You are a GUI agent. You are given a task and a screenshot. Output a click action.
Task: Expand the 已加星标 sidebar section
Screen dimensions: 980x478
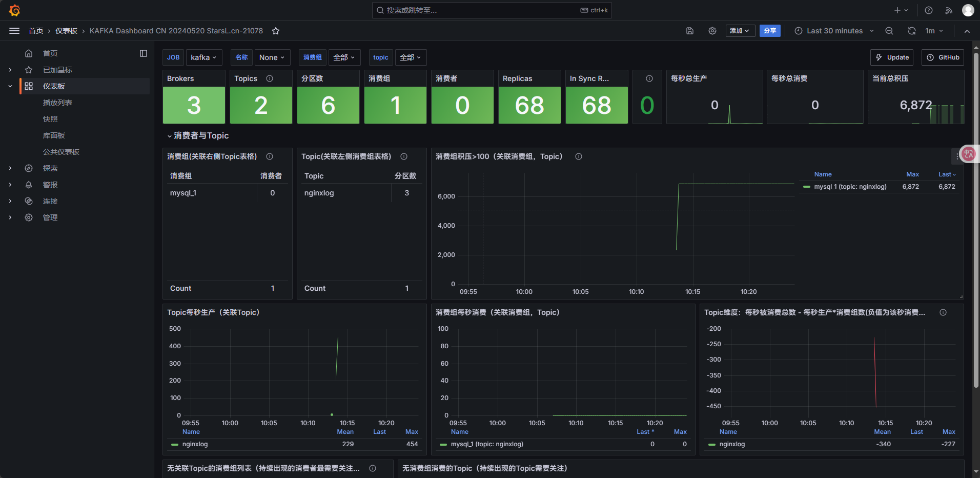[10, 70]
